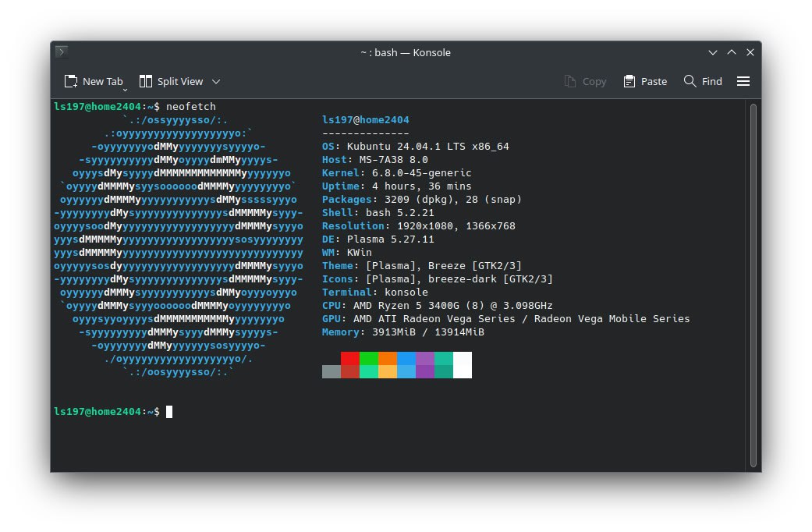Click the Konsole terminal icon in title bar

(x=62, y=52)
